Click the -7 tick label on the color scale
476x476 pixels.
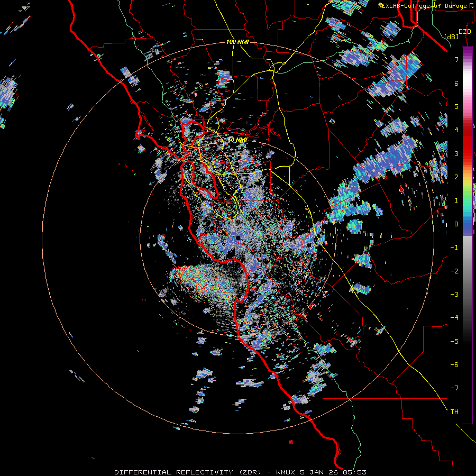tap(454, 388)
